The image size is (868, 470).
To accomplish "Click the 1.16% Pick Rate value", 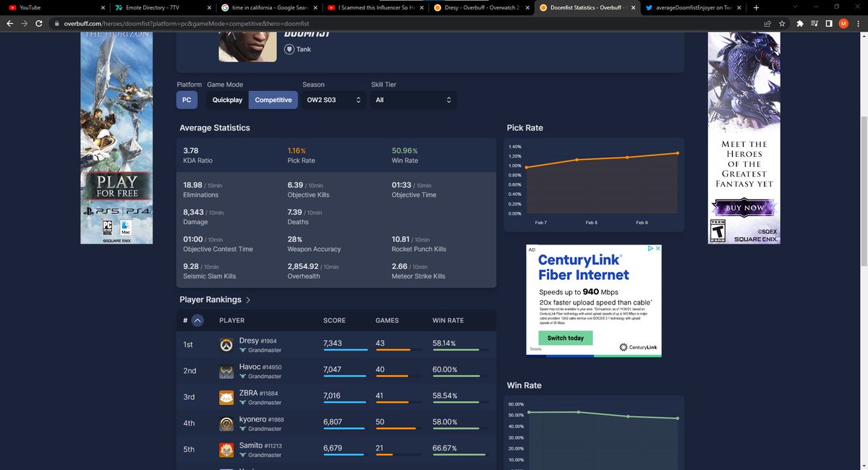I will (x=297, y=150).
